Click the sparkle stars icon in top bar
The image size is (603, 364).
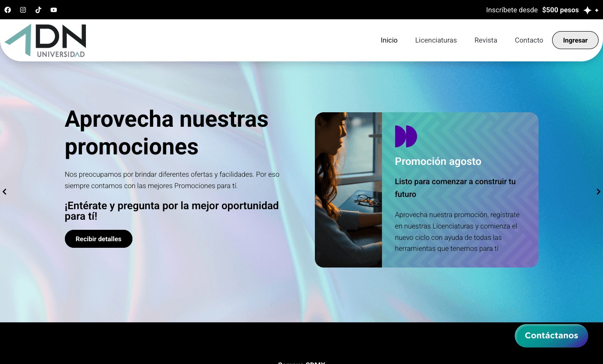pos(591,10)
